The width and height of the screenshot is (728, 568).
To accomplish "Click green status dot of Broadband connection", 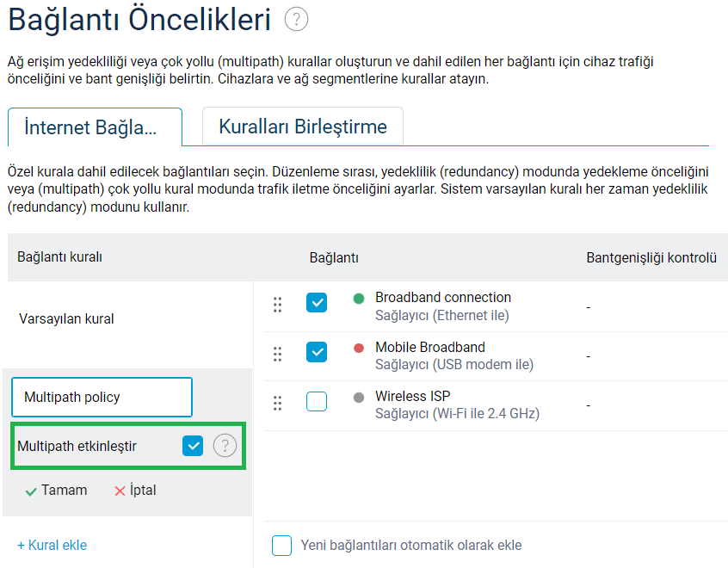I will coord(359,299).
